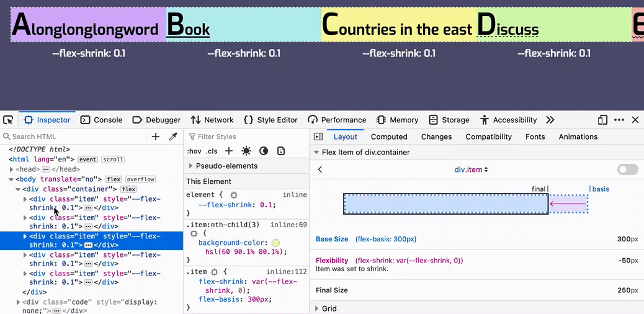This screenshot has height=314, width=644.
Task: Toggle the flexbox overlay switch for div.item
Action: 627,169
